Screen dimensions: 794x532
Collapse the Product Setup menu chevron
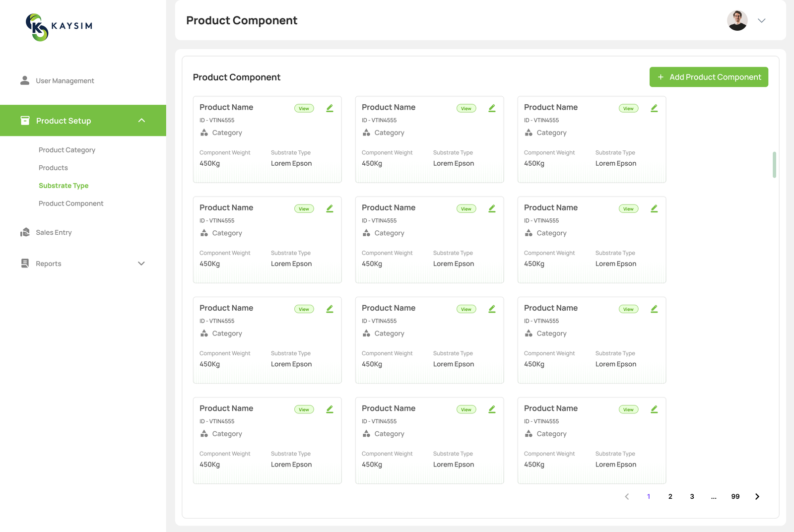coord(141,121)
